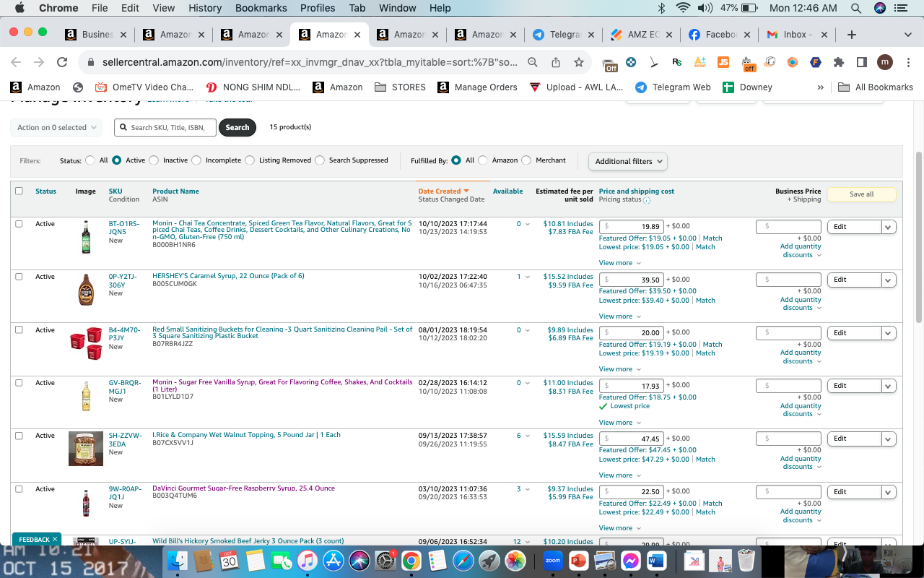Viewport: 924px width, 578px height.
Task: Open the Profiles menu
Action: click(x=318, y=8)
